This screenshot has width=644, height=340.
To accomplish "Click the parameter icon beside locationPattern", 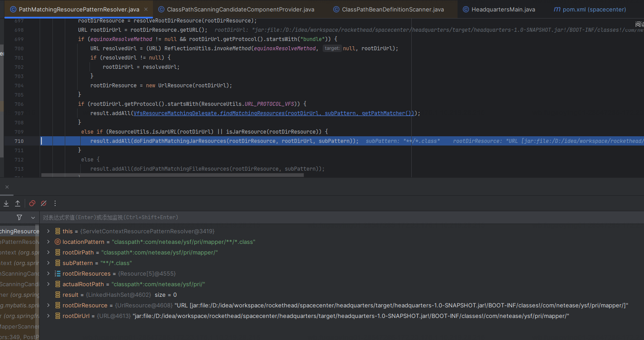I will [x=57, y=242].
